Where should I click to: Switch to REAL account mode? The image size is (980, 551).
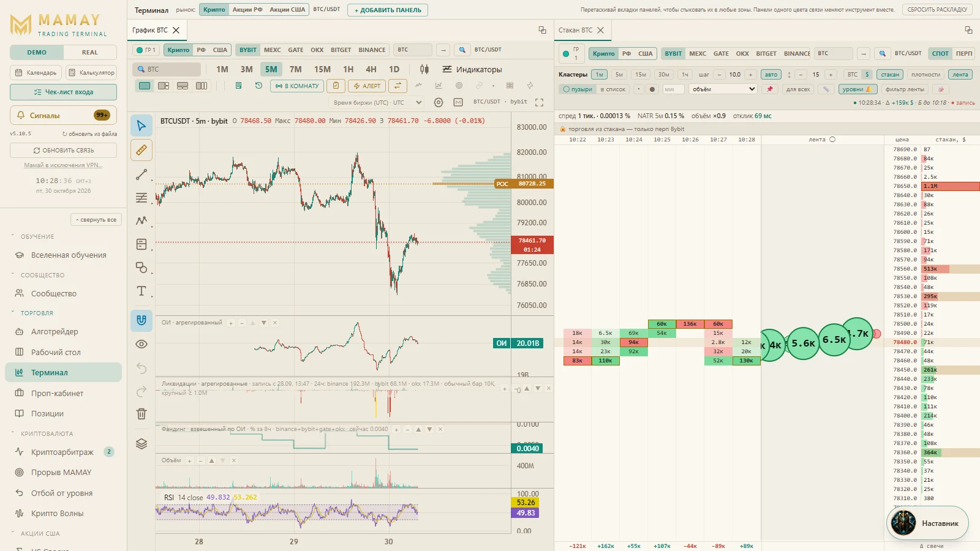[90, 53]
